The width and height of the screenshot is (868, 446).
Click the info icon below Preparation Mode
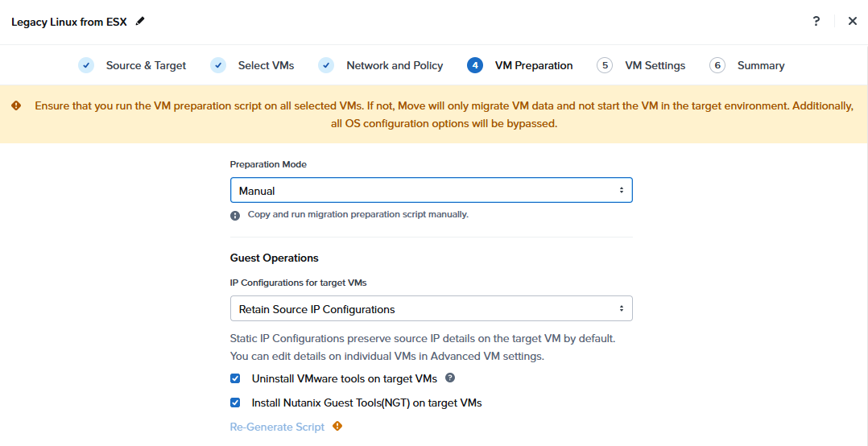click(235, 215)
